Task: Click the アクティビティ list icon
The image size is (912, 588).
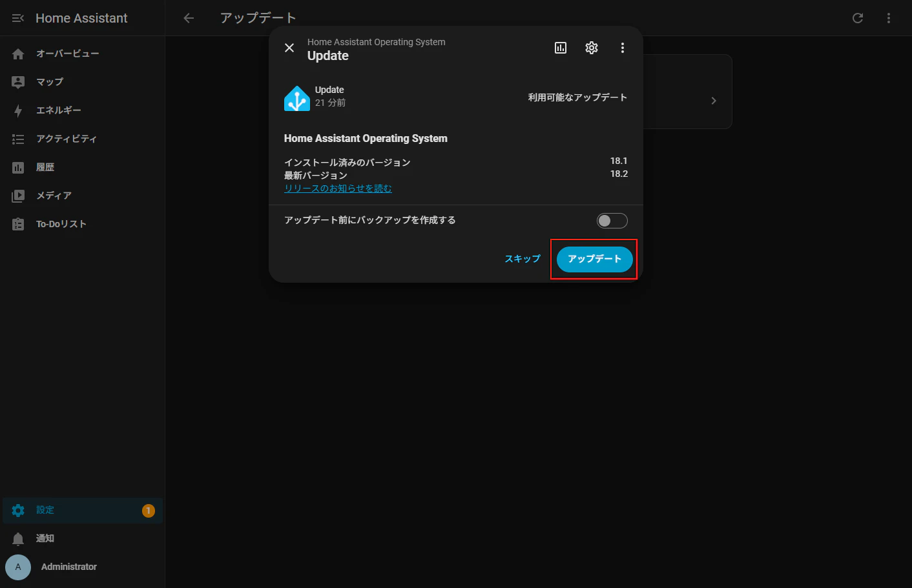Action: (x=18, y=139)
